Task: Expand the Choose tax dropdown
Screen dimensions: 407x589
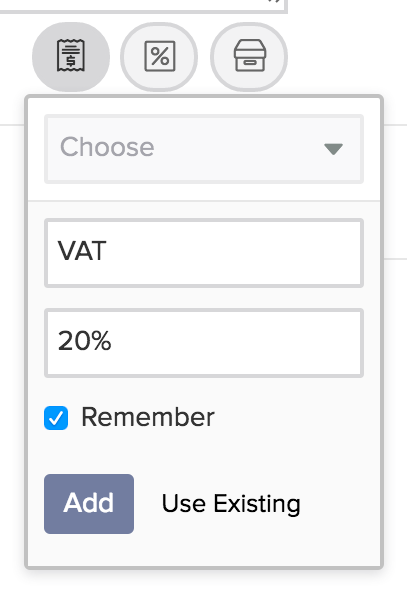Action: click(204, 149)
